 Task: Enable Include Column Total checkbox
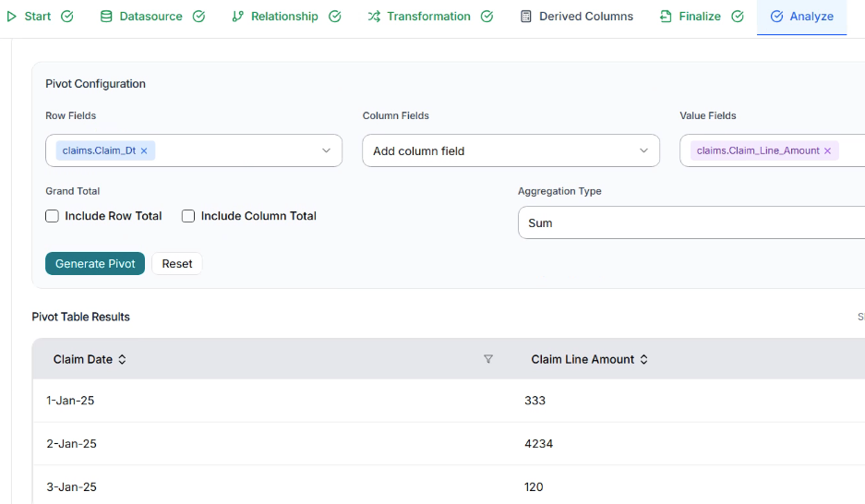pos(188,216)
